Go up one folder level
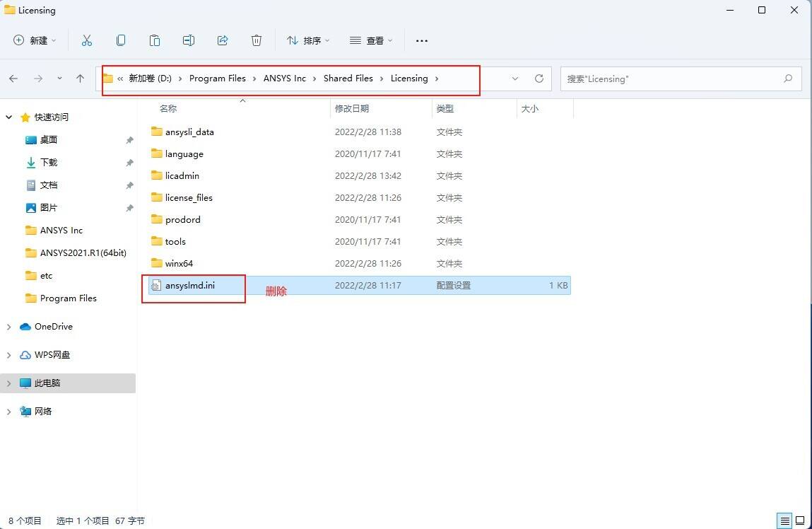 (x=80, y=79)
